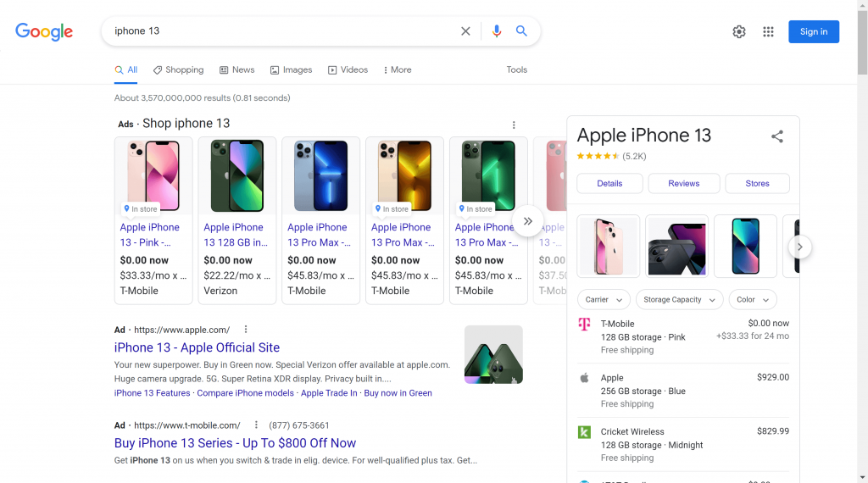Open the Details button in product panel
The width and height of the screenshot is (868, 483).
(x=609, y=183)
